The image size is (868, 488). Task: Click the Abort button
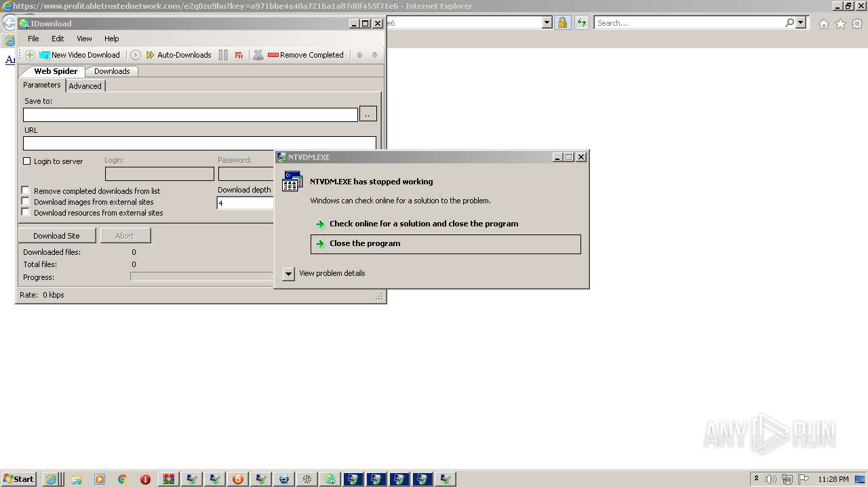click(125, 236)
